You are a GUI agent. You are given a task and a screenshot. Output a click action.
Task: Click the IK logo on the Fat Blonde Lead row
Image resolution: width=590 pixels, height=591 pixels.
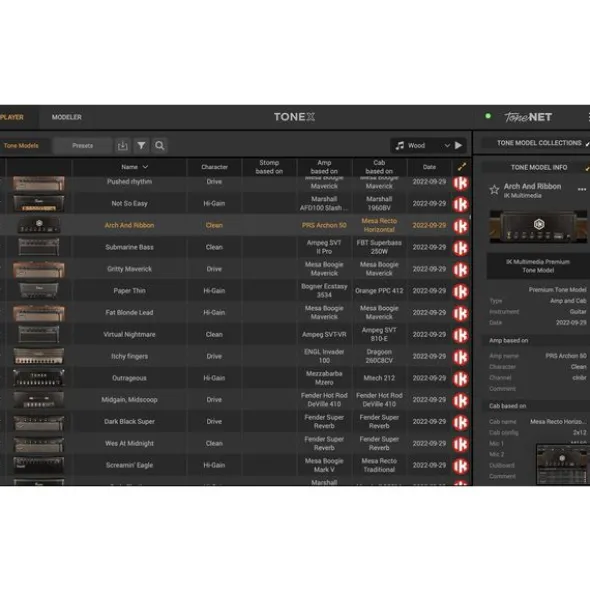461,314
